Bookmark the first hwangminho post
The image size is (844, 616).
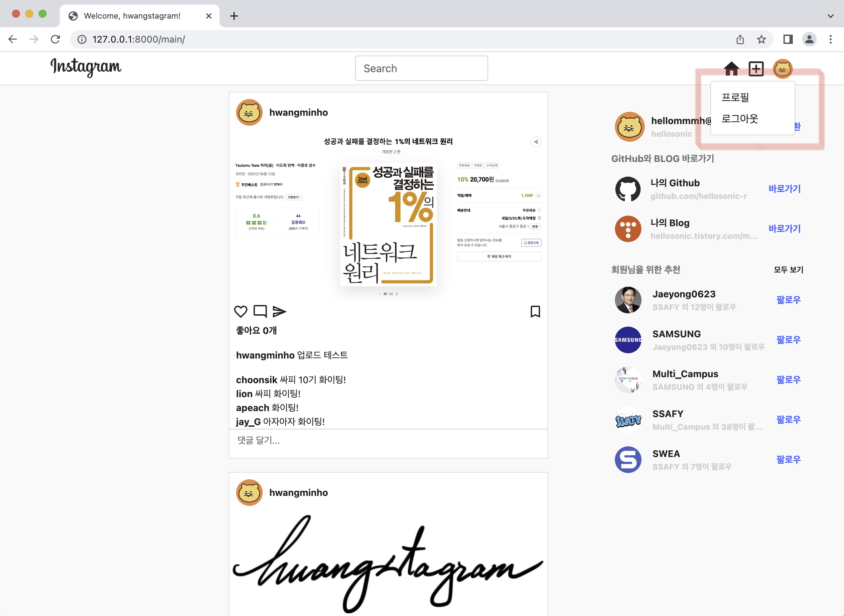click(x=535, y=311)
